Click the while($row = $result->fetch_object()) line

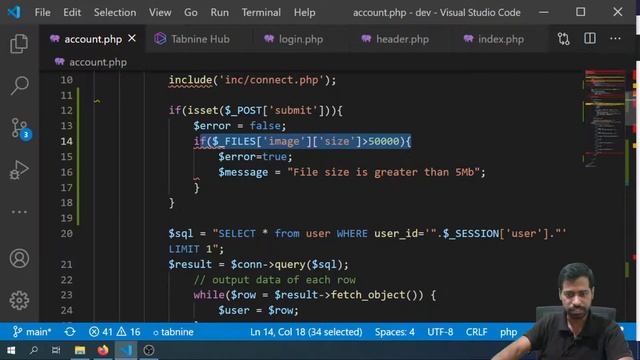click(315, 295)
